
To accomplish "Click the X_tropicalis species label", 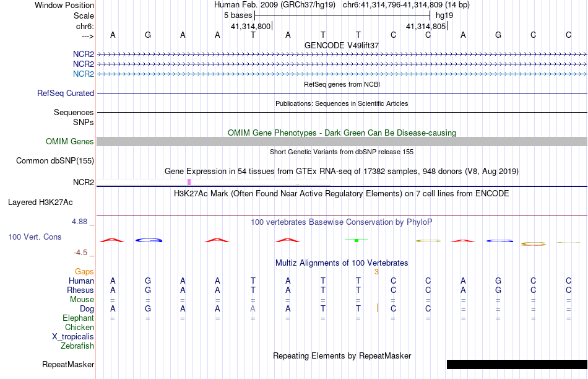I will click(73, 337).
